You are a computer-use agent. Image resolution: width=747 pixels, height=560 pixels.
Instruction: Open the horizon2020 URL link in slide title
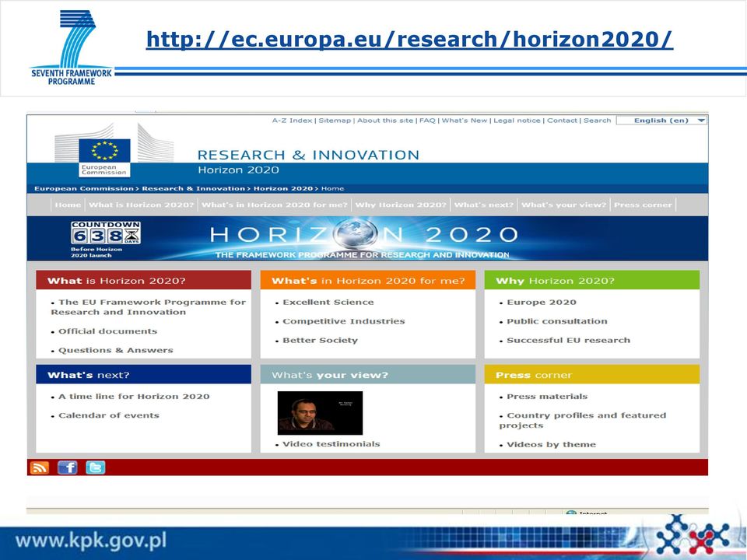coord(409,40)
